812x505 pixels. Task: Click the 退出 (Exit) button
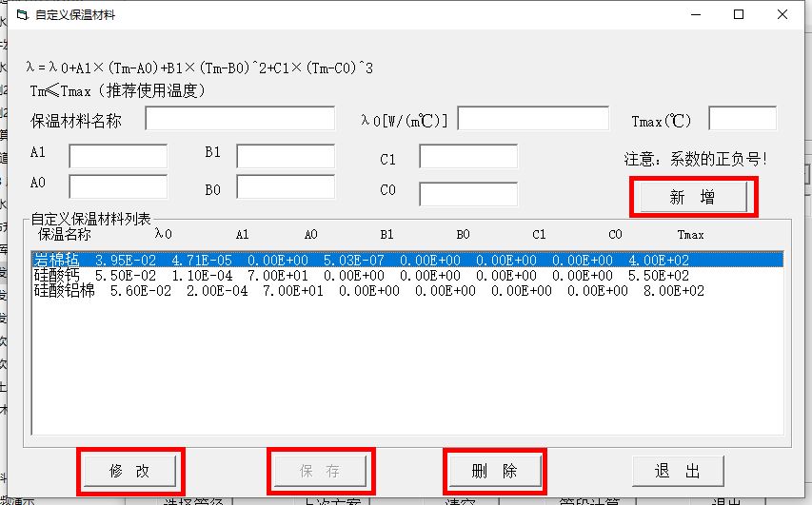click(x=678, y=471)
